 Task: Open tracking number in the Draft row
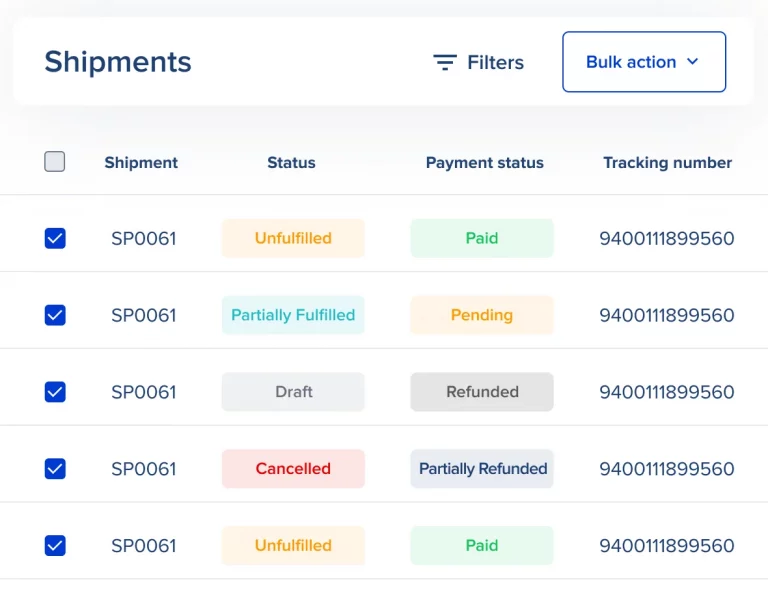point(666,392)
